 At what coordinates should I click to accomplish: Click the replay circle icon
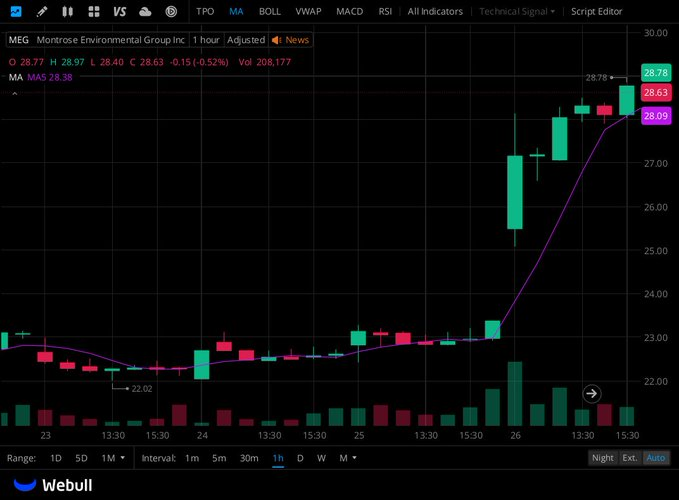[x=171, y=11]
